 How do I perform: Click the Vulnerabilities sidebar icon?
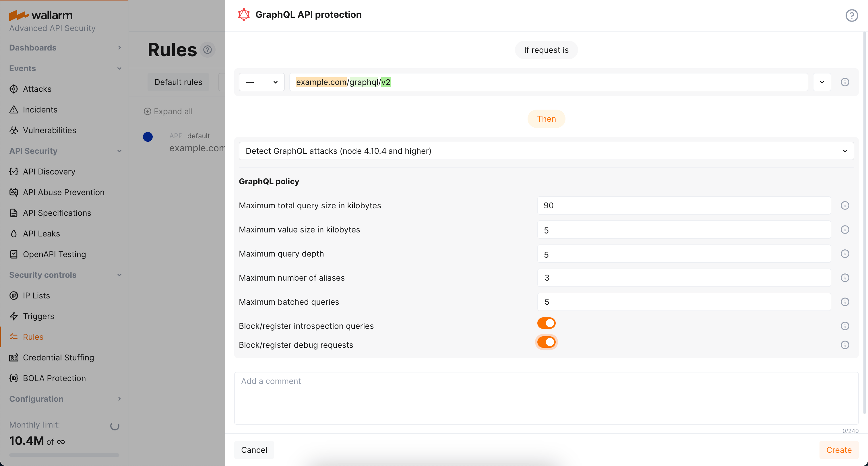click(x=13, y=130)
